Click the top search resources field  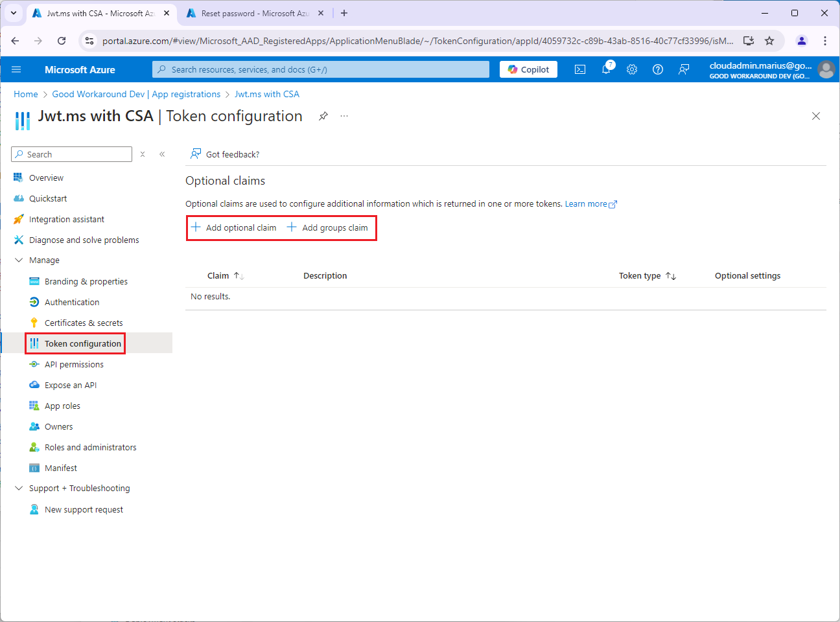[321, 69]
